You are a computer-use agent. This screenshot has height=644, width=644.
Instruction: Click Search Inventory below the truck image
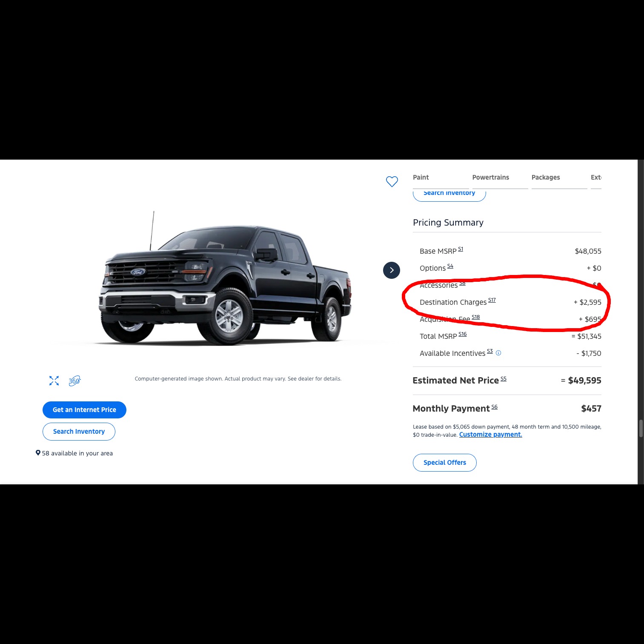(x=79, y=432)
